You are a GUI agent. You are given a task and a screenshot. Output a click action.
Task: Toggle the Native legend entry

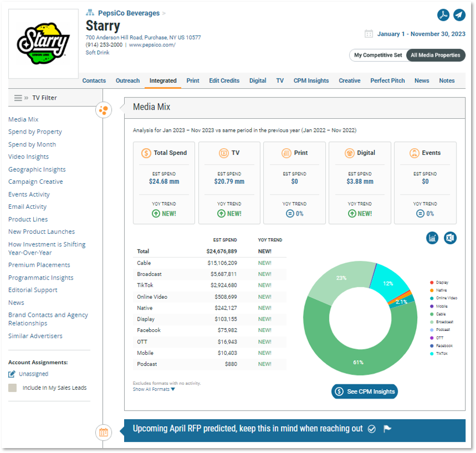[438, 290]
